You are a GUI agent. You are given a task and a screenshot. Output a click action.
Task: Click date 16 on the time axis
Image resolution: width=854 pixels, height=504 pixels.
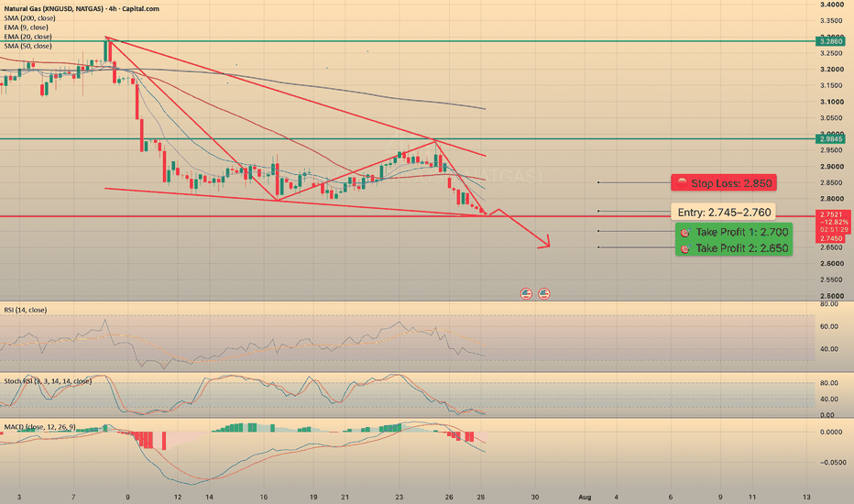pyautogui.click(x=263, y=497)
